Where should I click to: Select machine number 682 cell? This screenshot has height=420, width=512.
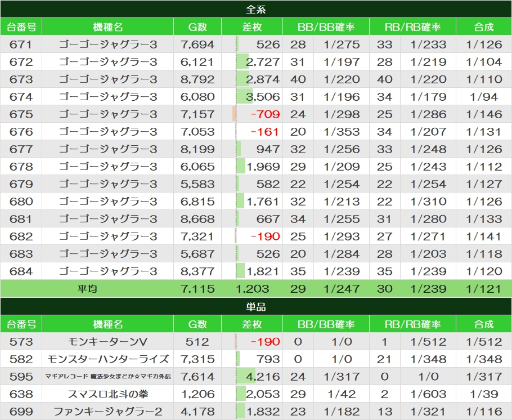(21, 236)
